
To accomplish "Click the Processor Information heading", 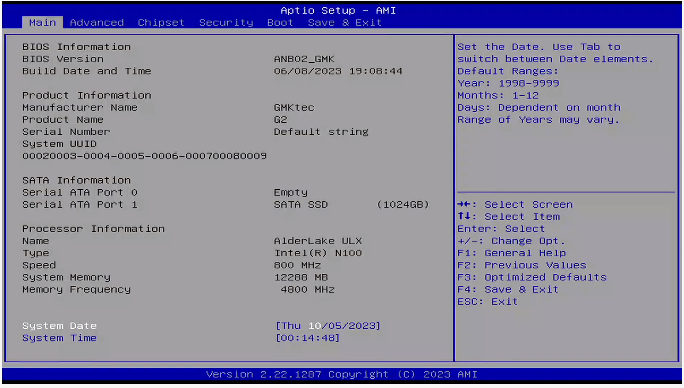I will 93,229.
